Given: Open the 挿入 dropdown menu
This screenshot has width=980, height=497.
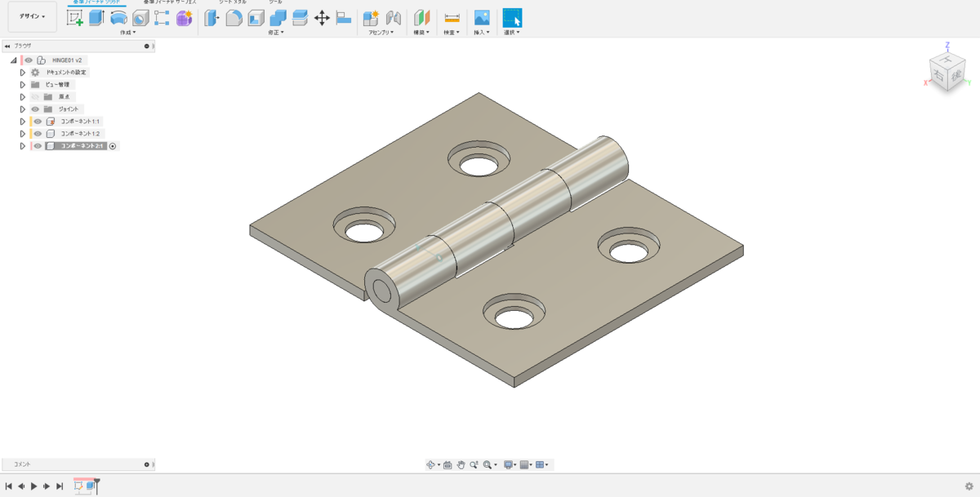Looking at the screenshot, I should (481, 33).
